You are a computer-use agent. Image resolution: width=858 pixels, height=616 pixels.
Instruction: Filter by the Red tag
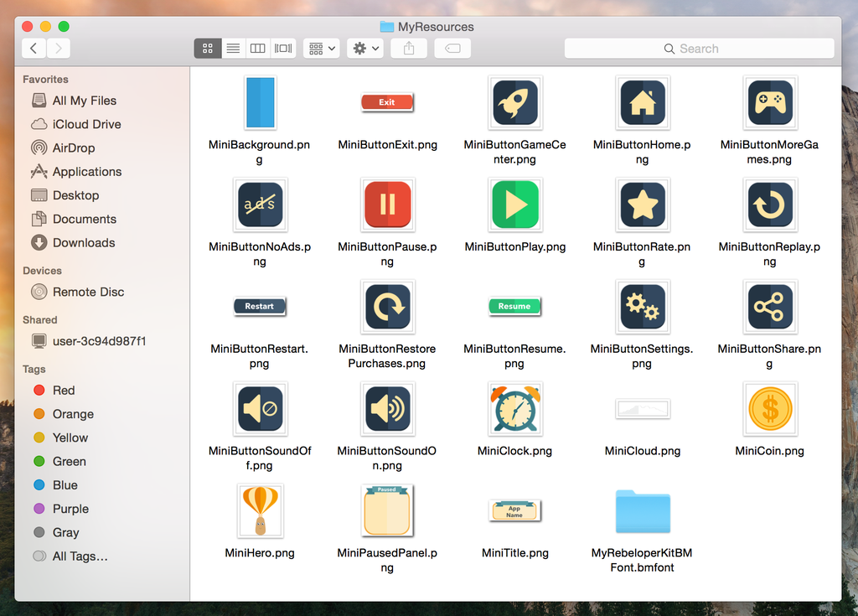click(x=102, y=391)
